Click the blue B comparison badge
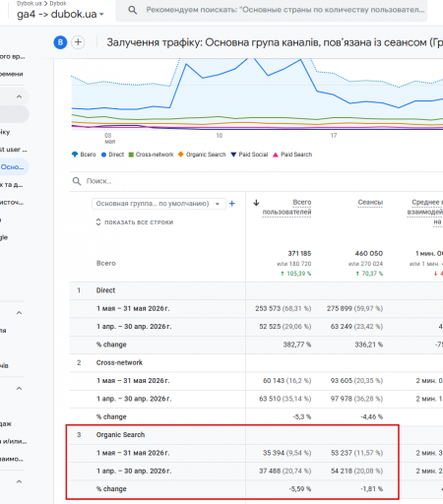 click(x=60, y=42)
